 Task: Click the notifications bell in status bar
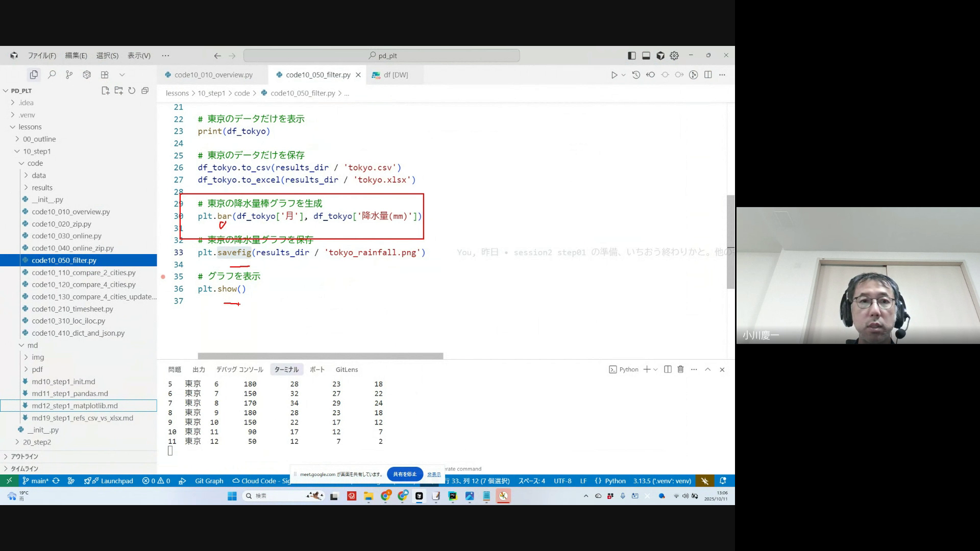click(723, 481)
